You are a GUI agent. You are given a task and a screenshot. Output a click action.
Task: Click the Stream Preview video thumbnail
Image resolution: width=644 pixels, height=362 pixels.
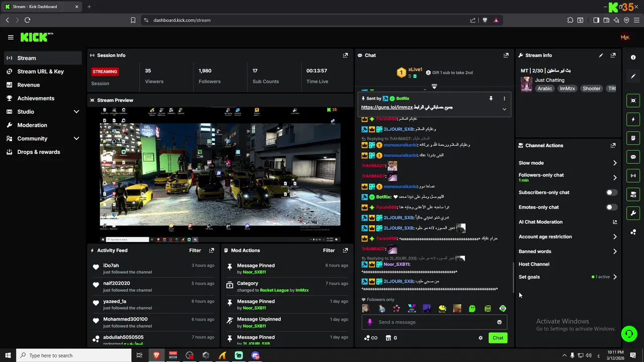[x=220, y=174]
